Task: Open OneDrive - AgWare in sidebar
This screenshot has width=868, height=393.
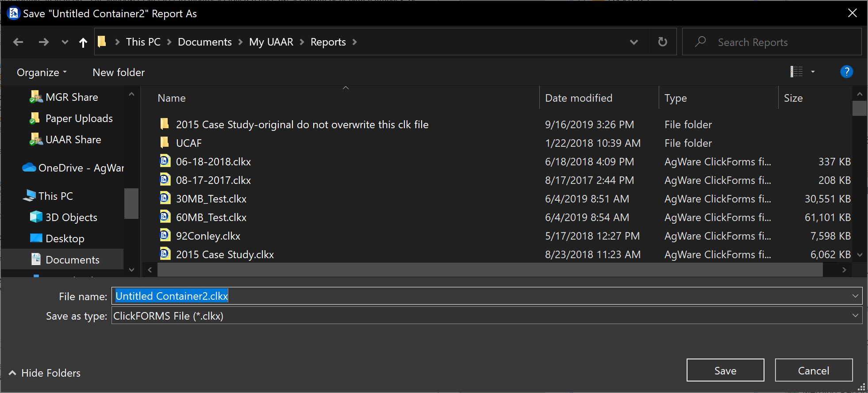Action: point(74,168)
